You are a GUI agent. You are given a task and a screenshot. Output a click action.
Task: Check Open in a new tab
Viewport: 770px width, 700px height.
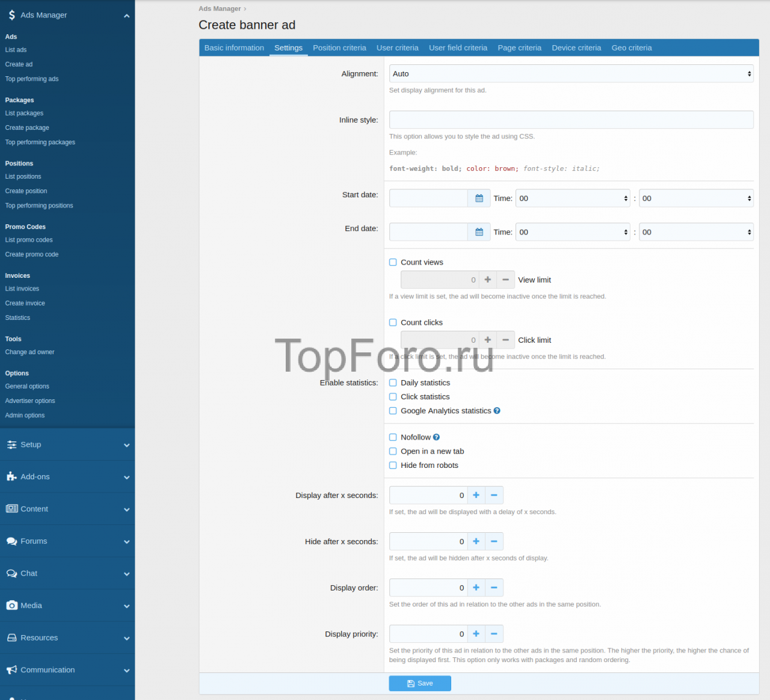pos(393,452)
